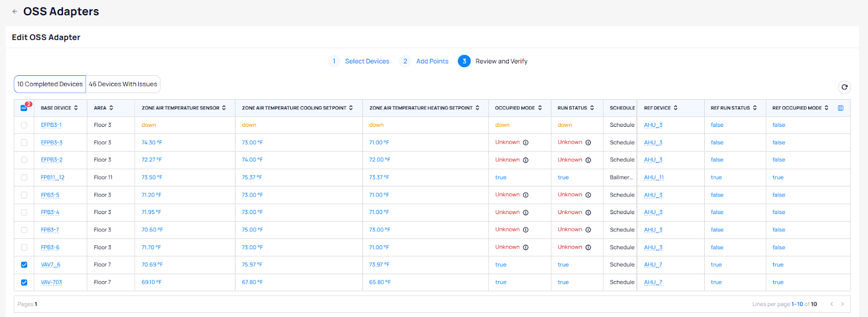
Task: Open AHU_11 reference device link
Action: point(654,178)
